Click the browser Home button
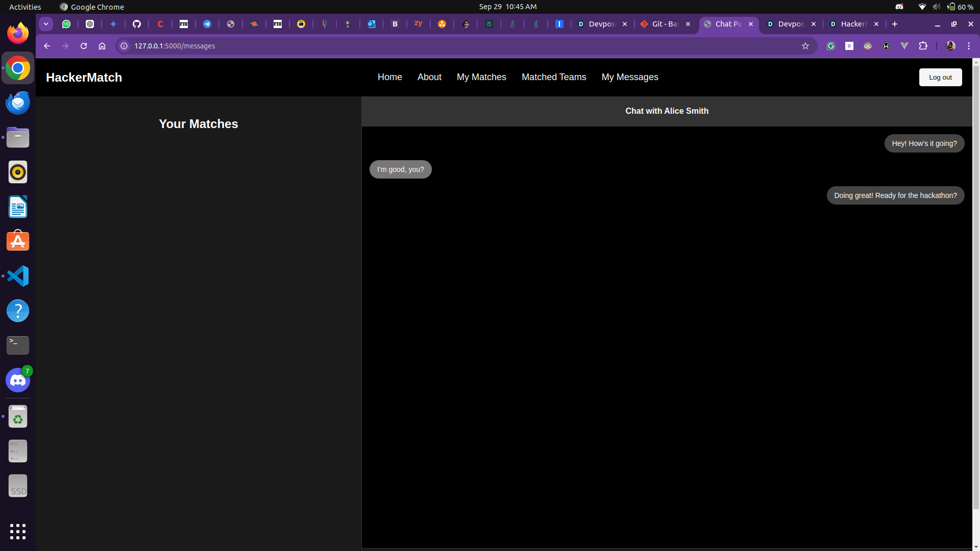The width and height of the screenshot is (980, 551). coord(102,46)
